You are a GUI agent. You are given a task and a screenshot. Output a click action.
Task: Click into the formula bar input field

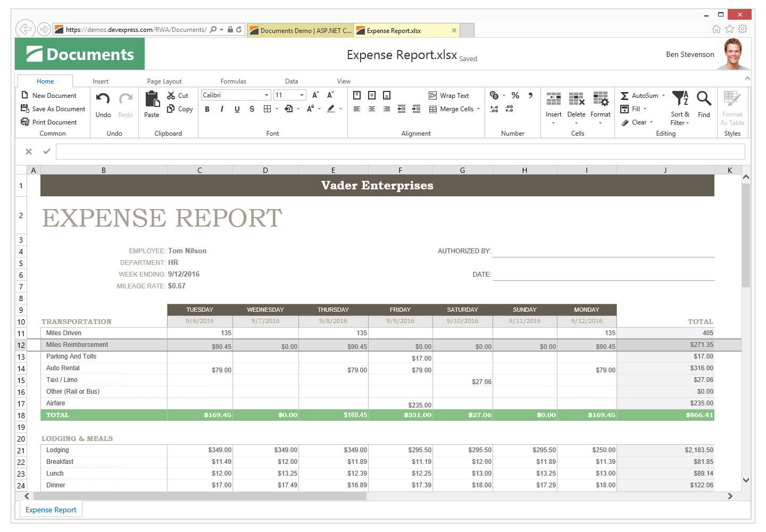pyautogui.click(x=400, y=152)
